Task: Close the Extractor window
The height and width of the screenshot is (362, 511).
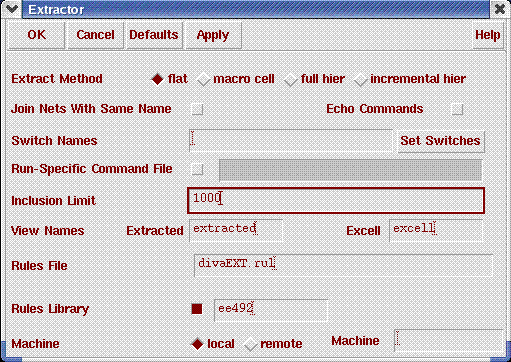Action: click(500, 9)
